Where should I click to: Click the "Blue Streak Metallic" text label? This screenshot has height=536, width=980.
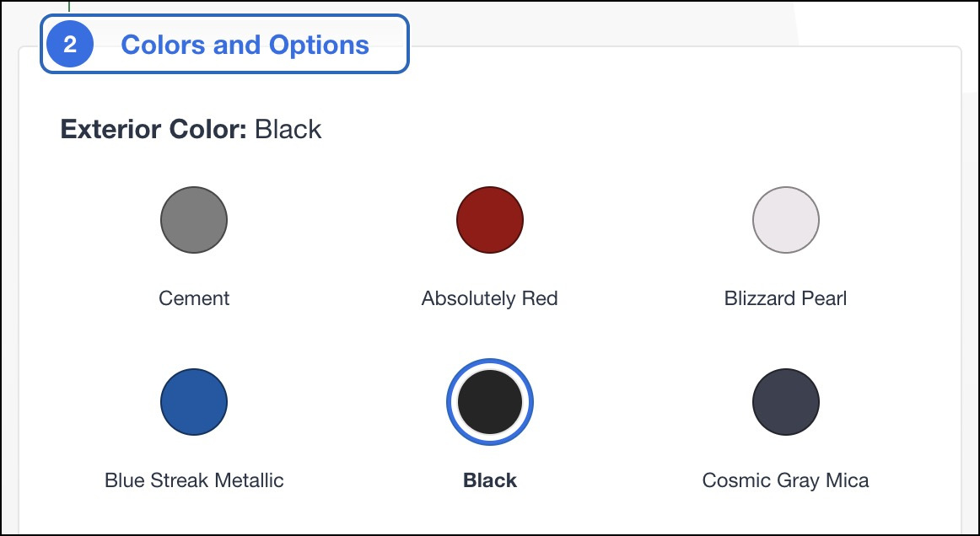click(194, 480)
